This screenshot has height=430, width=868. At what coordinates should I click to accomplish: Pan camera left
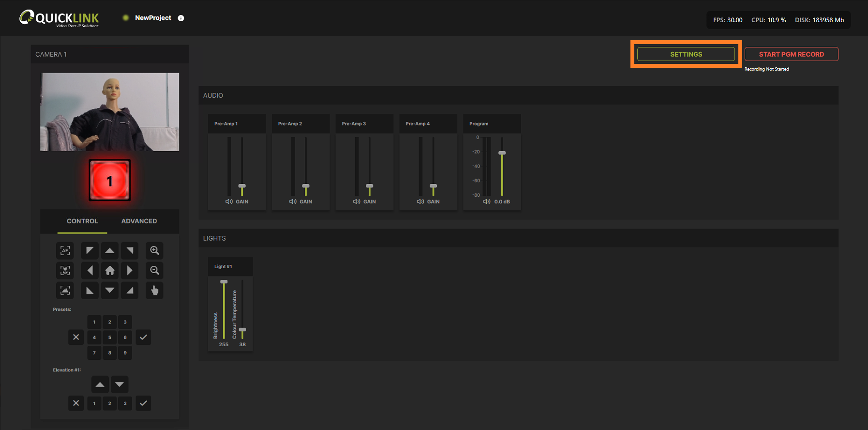(90, 270)
